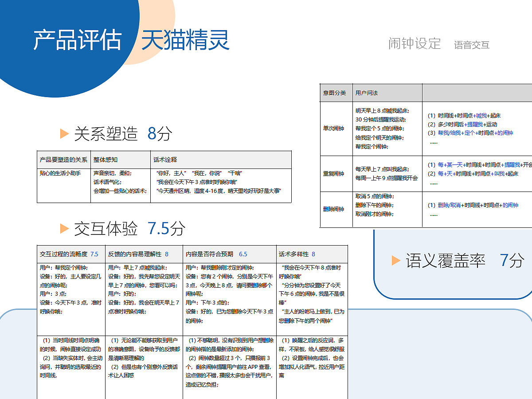Viewport: 532px width, 399px height.
Task: Select pattern (1) 时间线+时间点+喊我+起床
Action: [464, 115]
